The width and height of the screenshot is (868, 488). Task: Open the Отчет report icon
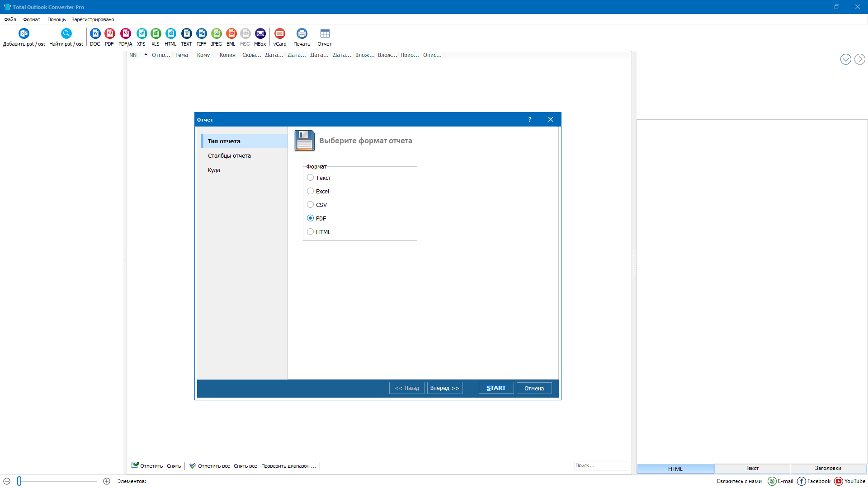point(325,33)
